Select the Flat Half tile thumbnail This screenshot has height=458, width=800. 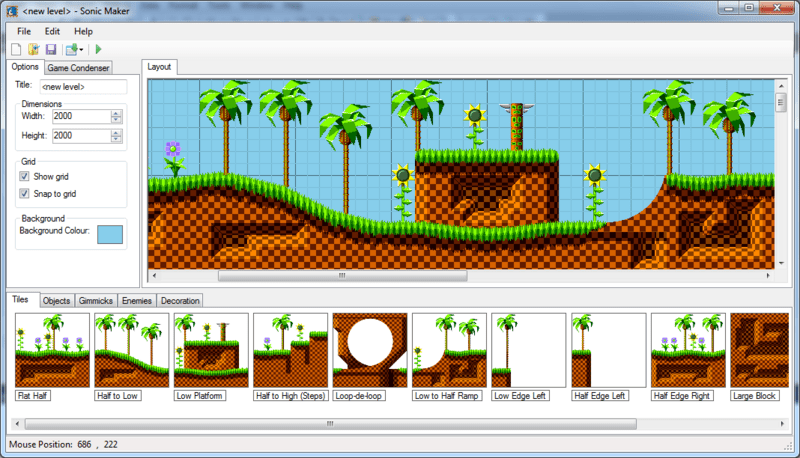coord(53,350)
